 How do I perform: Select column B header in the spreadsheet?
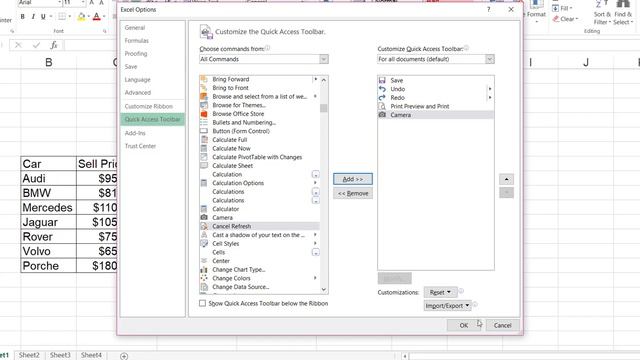point(49,62)
